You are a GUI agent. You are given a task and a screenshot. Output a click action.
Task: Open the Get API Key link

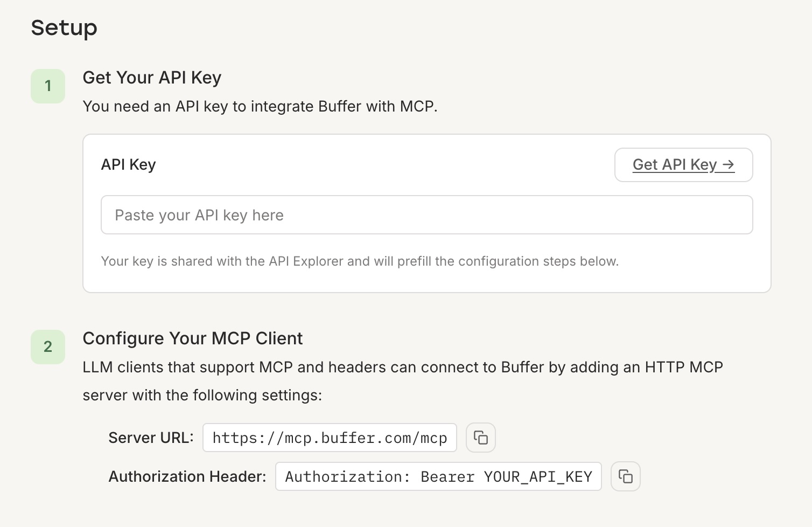(683, 165)
